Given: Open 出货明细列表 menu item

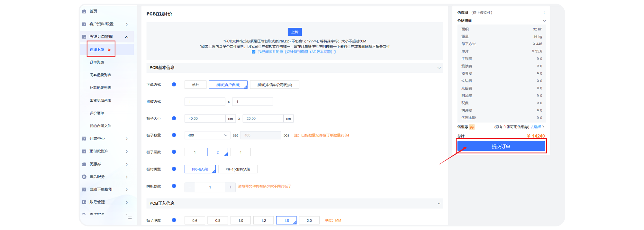Looking at the screenshot, I should pos(100,100).
